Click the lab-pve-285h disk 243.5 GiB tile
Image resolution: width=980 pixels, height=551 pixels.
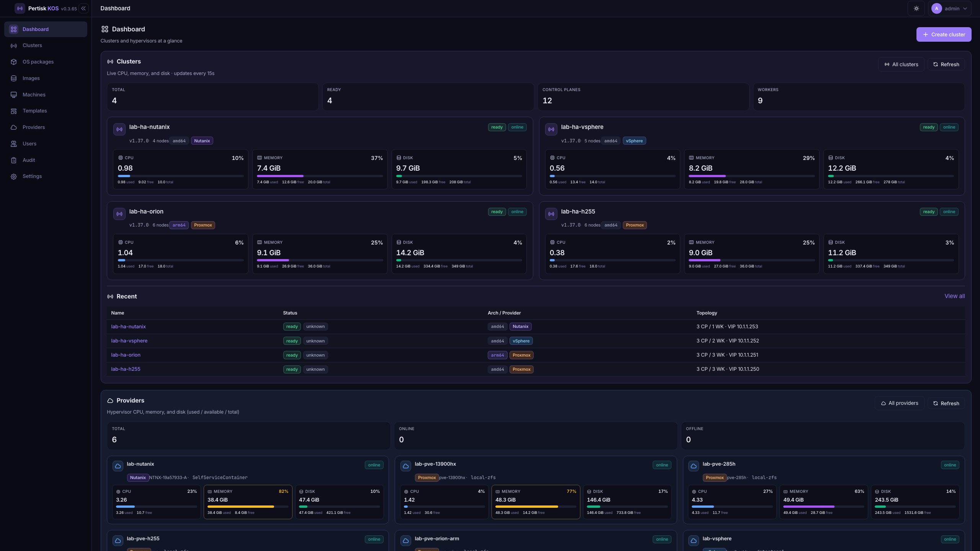coord(915,502)
